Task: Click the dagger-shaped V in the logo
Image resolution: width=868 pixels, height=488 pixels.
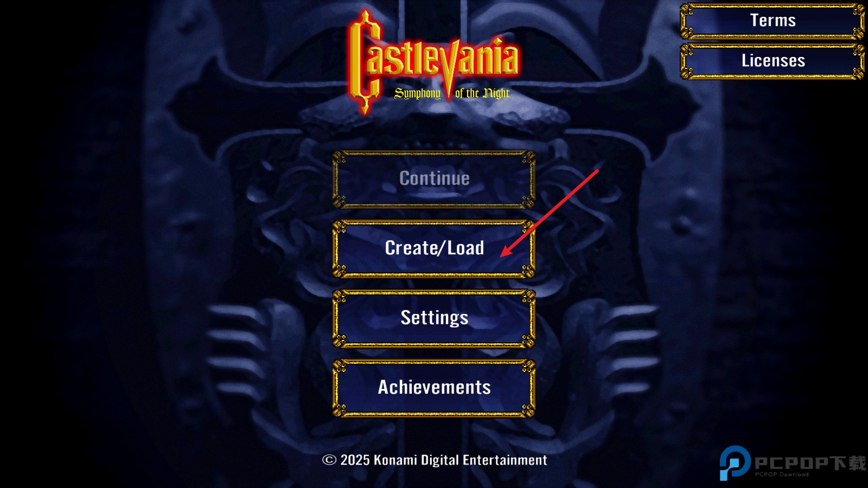Action: tap(449, 69)
